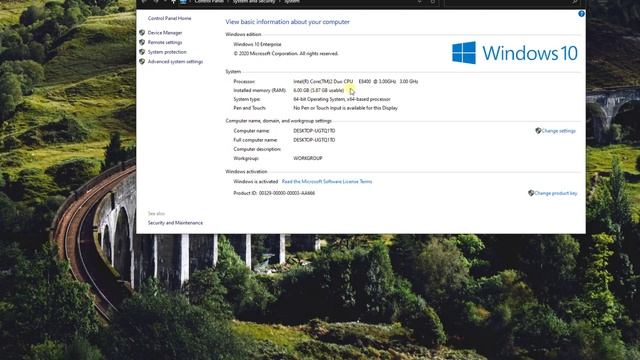Image resolution: width=640 pixels, height=360 pixels.
Task: Click the Windows activation section header
Action: click(246, 172)
